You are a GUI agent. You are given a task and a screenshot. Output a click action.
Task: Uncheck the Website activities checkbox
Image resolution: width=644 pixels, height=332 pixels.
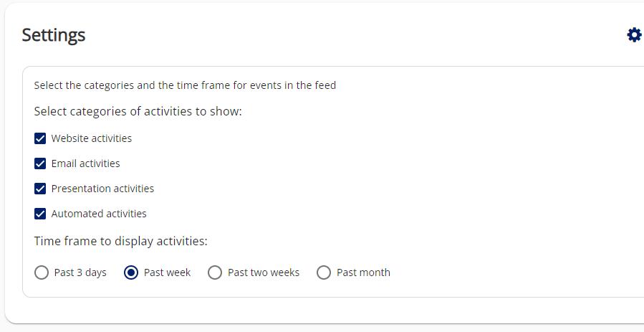tap(40, 138)
